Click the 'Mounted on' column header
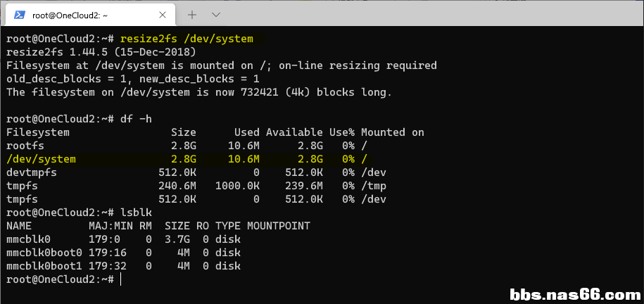 [393, 132]
